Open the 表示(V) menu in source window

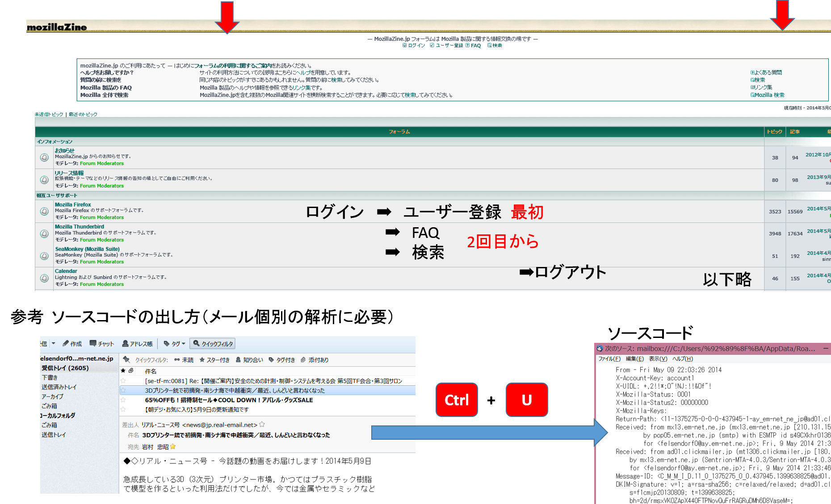tap(658, 359)
